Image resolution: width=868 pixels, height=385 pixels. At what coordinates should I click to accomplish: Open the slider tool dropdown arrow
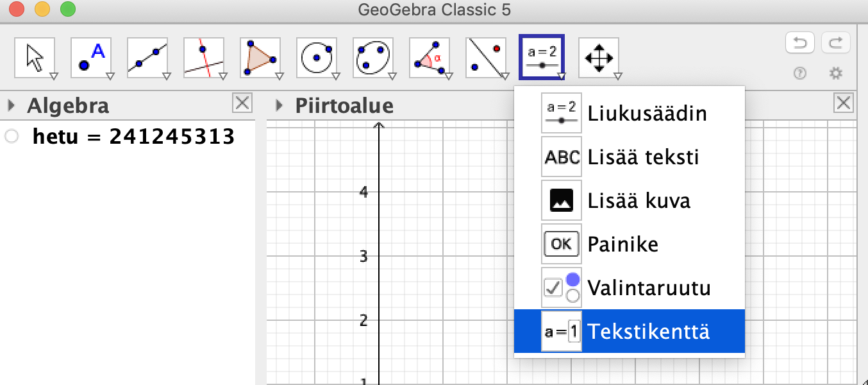coord(562,77)
